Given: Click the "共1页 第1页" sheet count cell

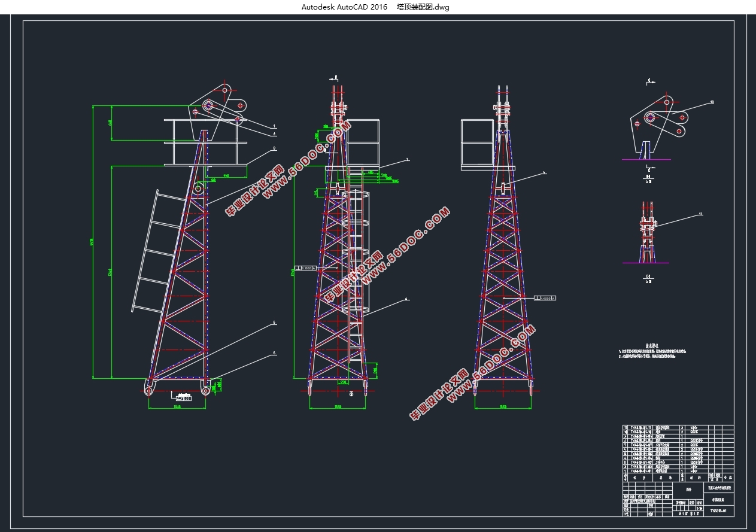Looking at the screenshot, I should [689, 513].
